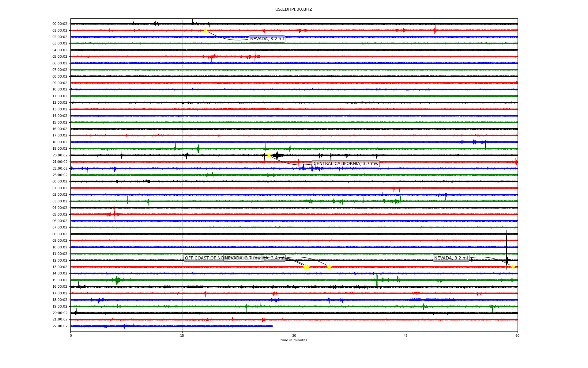Click the yellow star on the 01:00:02 red trace
This screenshot has height=368, width=588.
point(205,30)
